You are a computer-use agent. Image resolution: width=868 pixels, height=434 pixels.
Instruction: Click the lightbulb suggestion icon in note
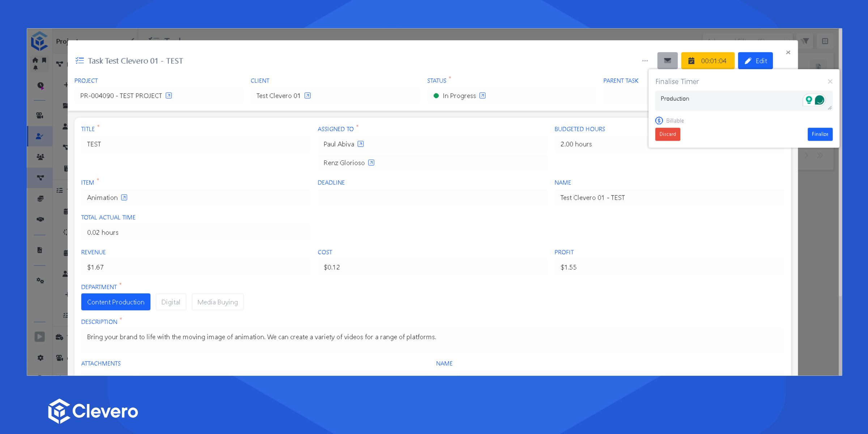(809, 100)
